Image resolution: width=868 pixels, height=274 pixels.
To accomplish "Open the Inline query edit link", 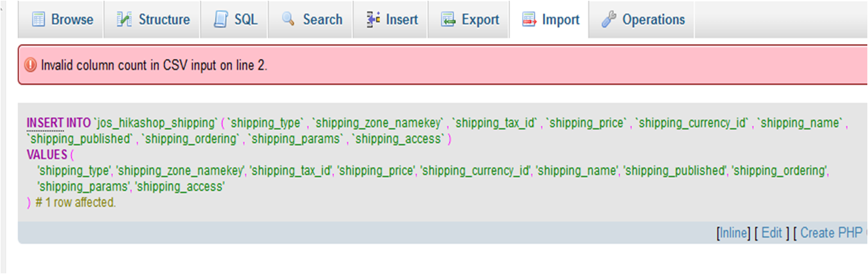I will coord(733,233).
